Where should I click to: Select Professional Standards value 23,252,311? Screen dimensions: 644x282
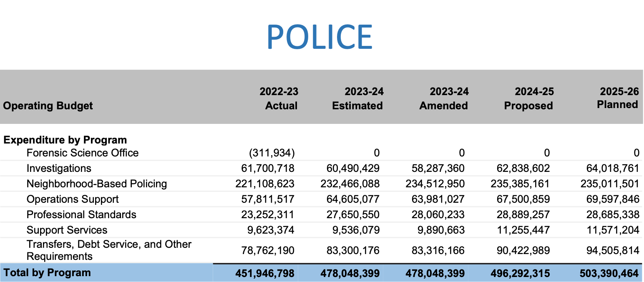pyautogui.click(x=268, y=215)
